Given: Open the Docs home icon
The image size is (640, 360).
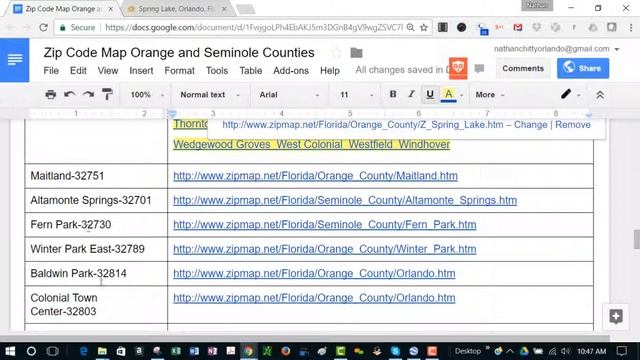Looking at the screenshot, I should 15,60.
